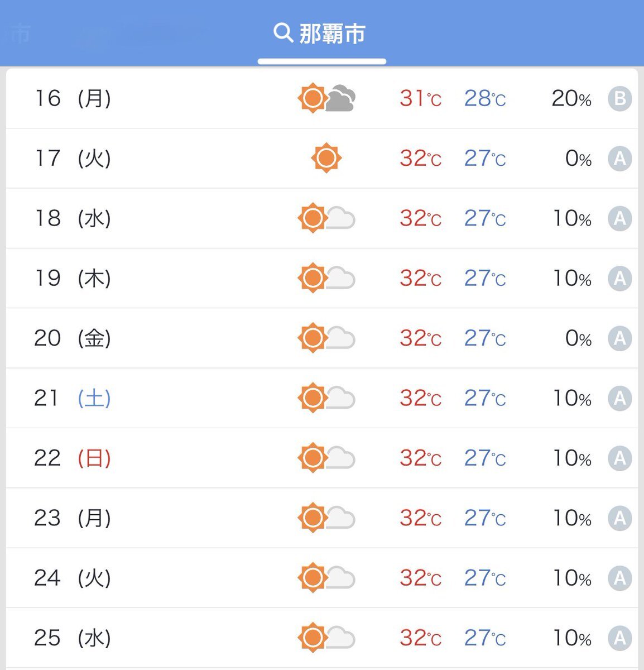Click the 24 (火) date label
644x670 pixels.
[73, 578]
